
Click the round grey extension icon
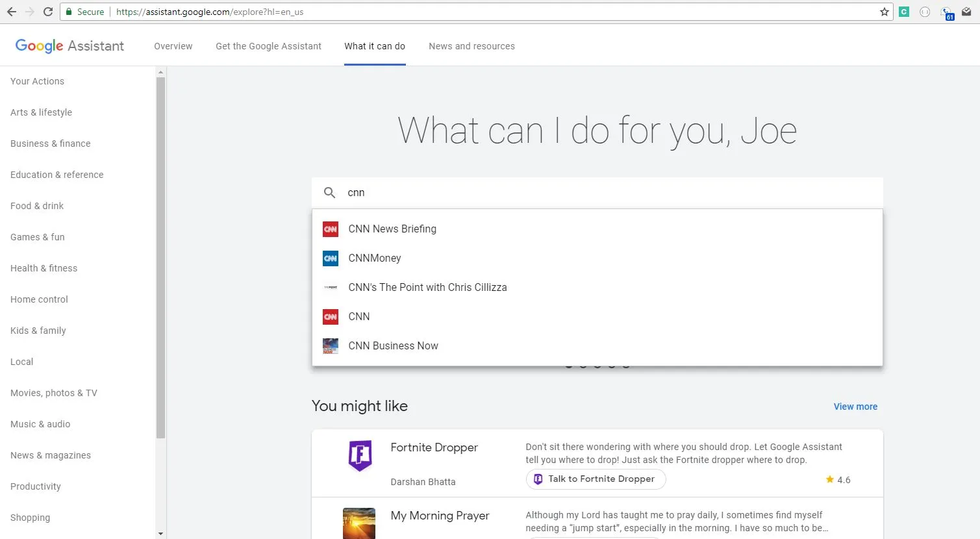point(925,12)
